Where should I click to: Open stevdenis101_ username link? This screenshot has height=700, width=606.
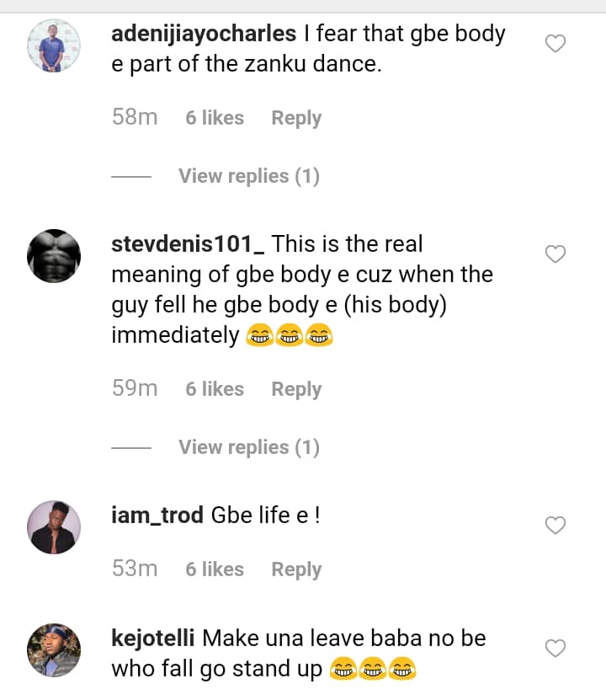189,244
